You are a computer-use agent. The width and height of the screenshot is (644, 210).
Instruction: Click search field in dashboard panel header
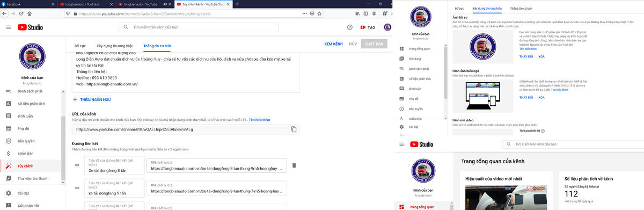click(573, 144)
